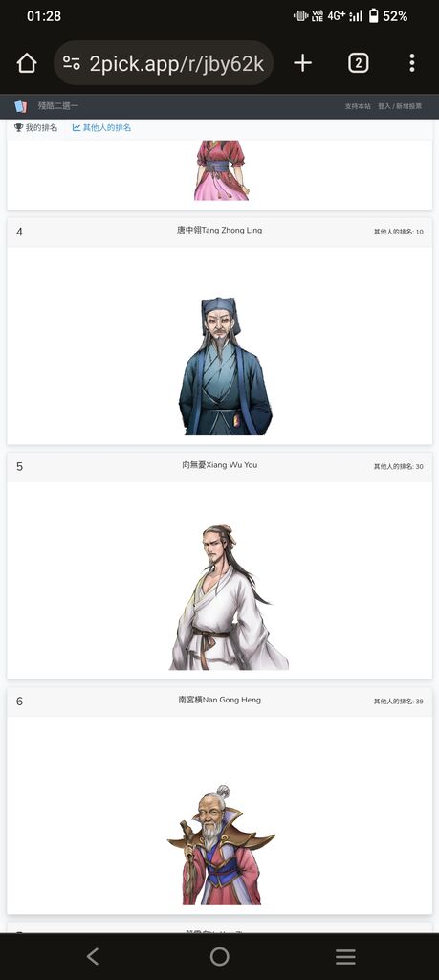Click the 支持本站 link

tap(358, 106)
